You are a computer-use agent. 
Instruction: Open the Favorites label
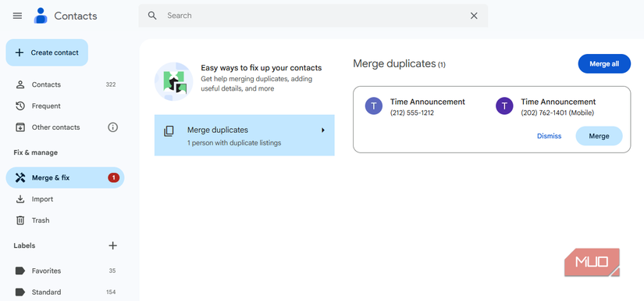click(65, 271)
